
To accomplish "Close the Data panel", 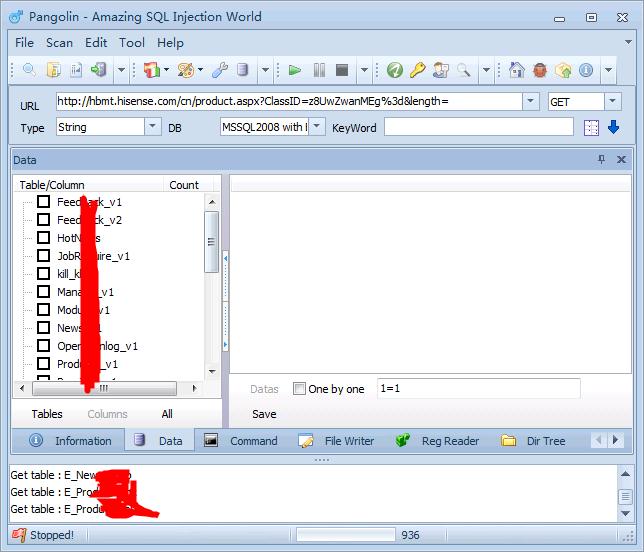I will pos(621,159).
